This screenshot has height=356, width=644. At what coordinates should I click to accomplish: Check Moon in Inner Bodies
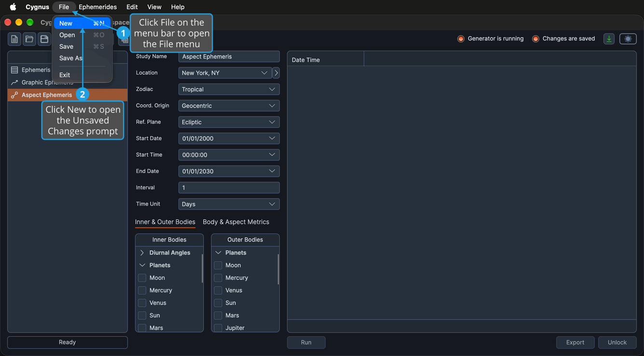click(142, 278)
